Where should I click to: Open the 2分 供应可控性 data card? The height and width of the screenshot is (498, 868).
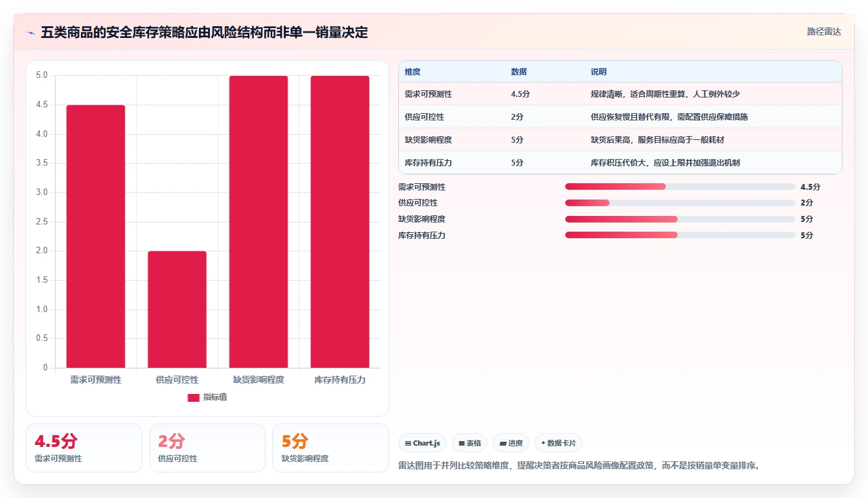click(x=207, y=448)
